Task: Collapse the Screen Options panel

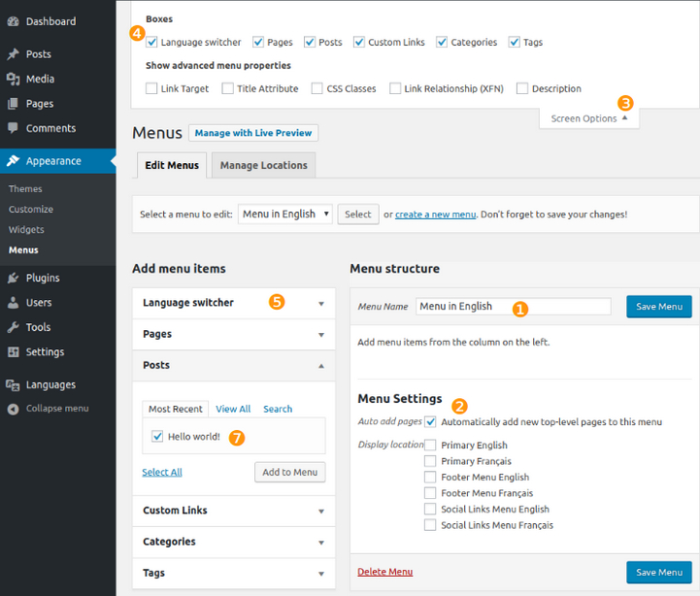Action: tap(588, 118)
